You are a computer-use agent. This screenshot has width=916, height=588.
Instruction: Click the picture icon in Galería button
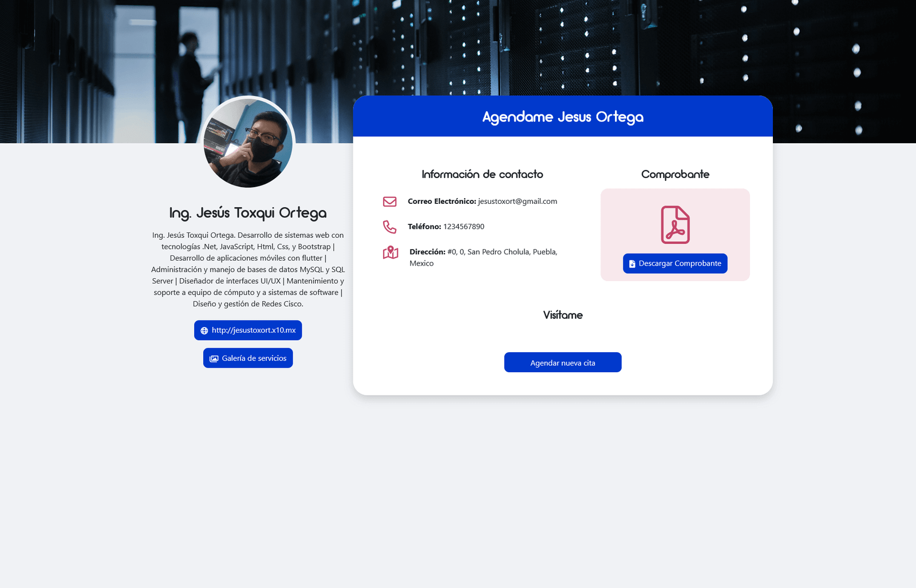pos(214,358)
